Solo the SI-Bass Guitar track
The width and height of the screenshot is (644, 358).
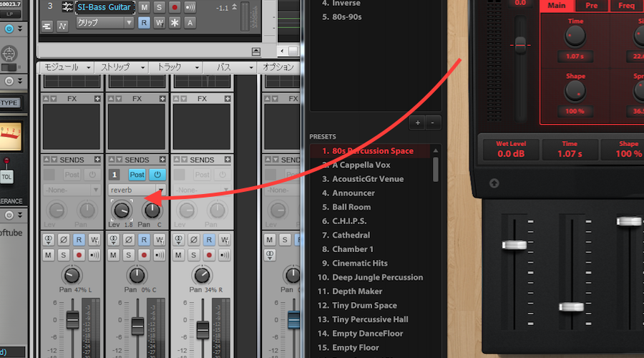160,7
